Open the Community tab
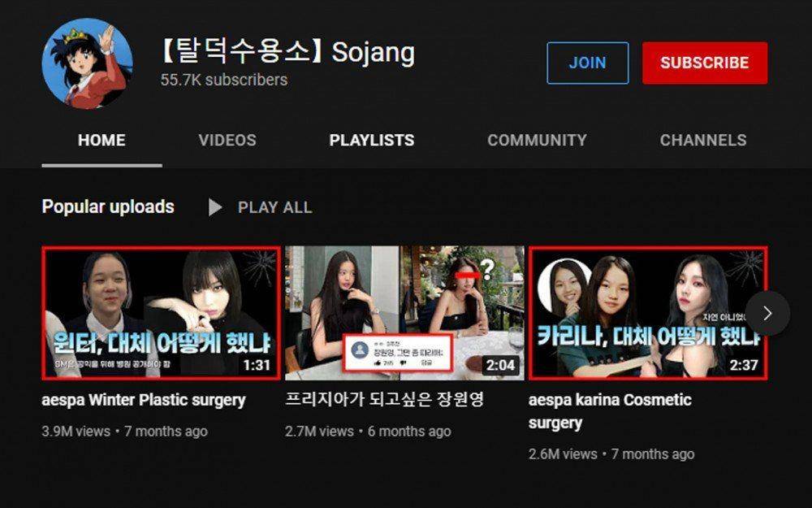Viewport: 812px width, 508px height. [x=537, y=140]
